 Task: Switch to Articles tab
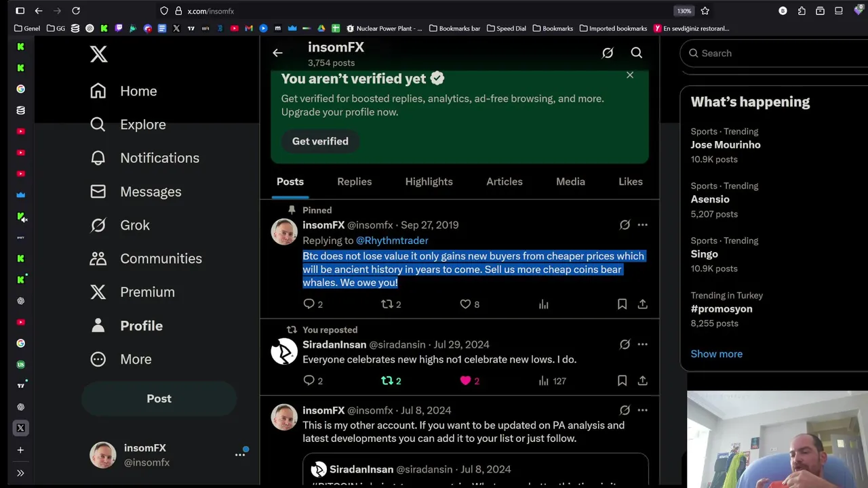505,182
